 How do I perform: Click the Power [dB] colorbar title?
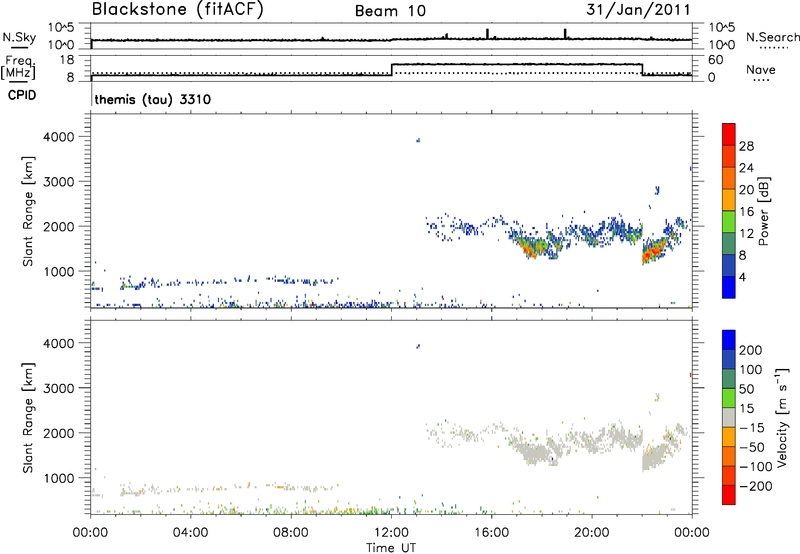coord(764,212)
